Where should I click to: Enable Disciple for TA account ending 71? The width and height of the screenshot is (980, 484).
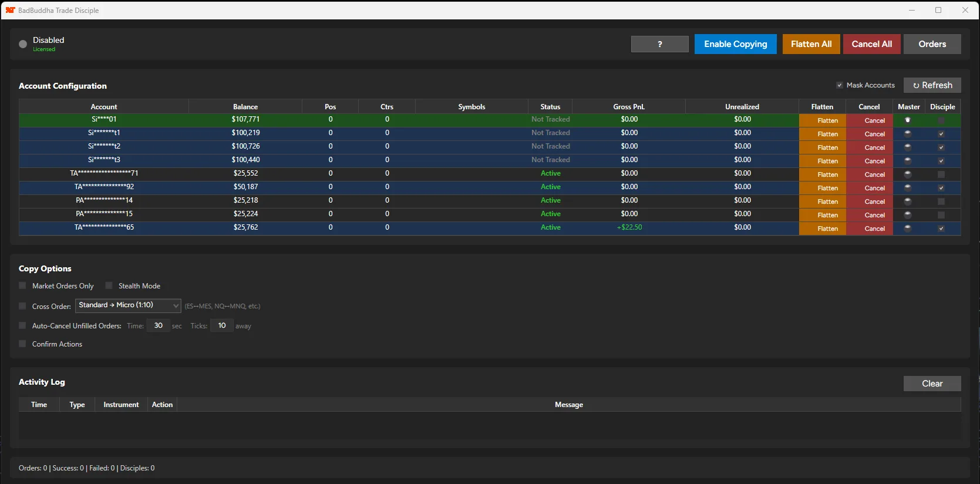click(941, 174)
